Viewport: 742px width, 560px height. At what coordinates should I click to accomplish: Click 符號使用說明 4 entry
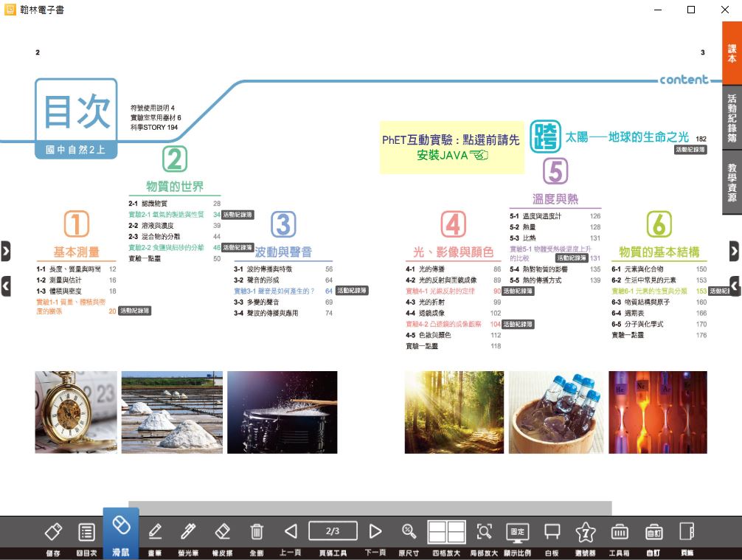point(153,108)
